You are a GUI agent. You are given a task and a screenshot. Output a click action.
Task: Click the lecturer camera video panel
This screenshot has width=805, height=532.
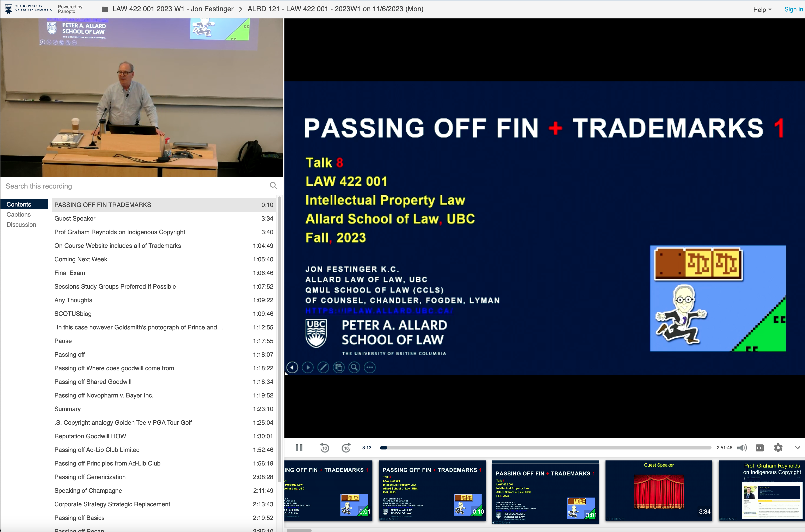[x=142, y=98]
